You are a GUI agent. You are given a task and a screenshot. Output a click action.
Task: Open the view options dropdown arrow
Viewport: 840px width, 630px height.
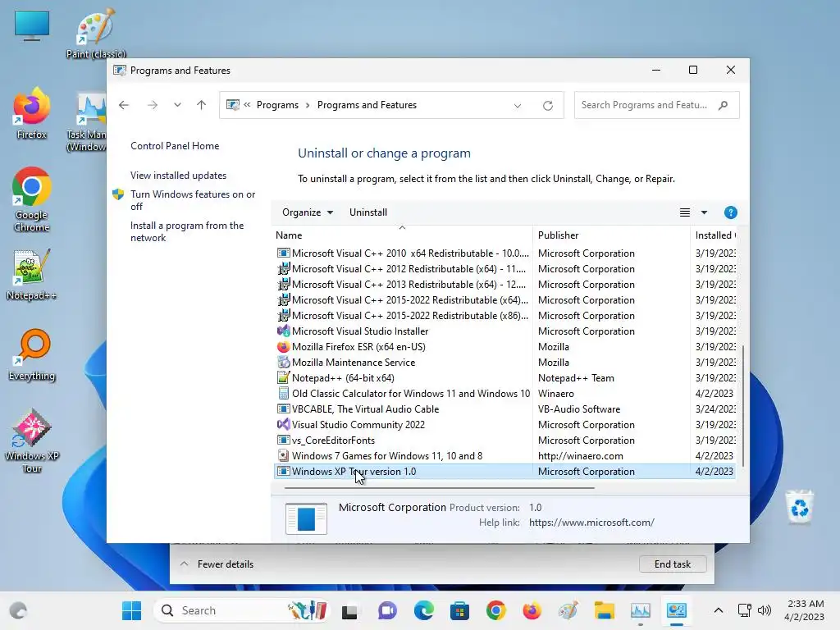point(704,212)
